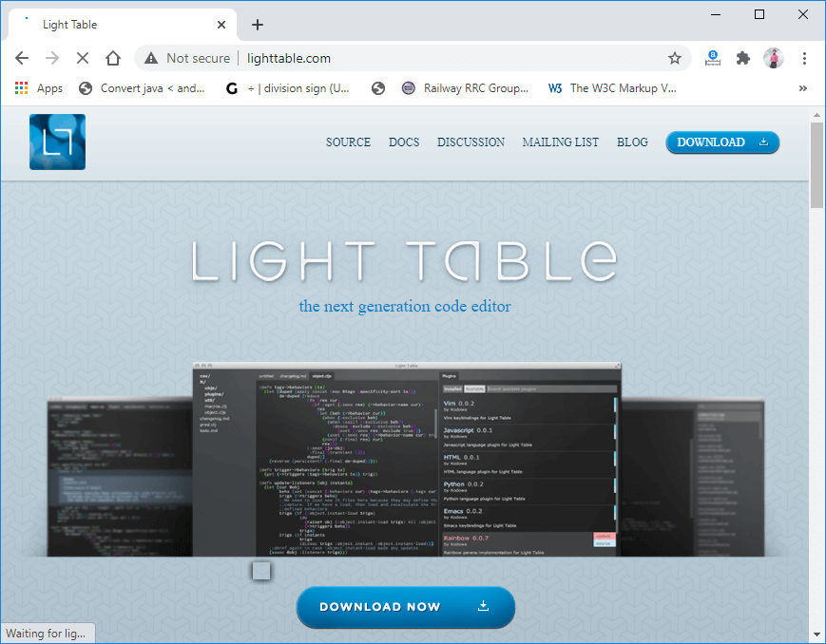826x644 pixels.
Task: Click the header DOWNLOAD button
Action: 722,142
